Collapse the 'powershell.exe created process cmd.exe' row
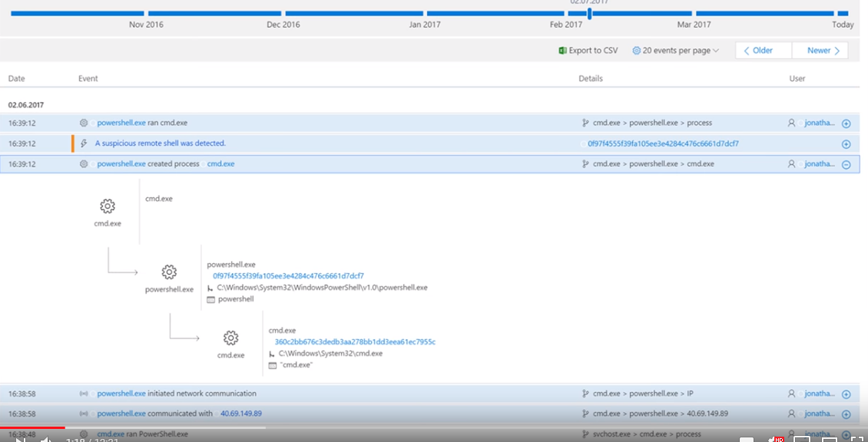This screenshot has width=868, height=442. click(846, 164)
